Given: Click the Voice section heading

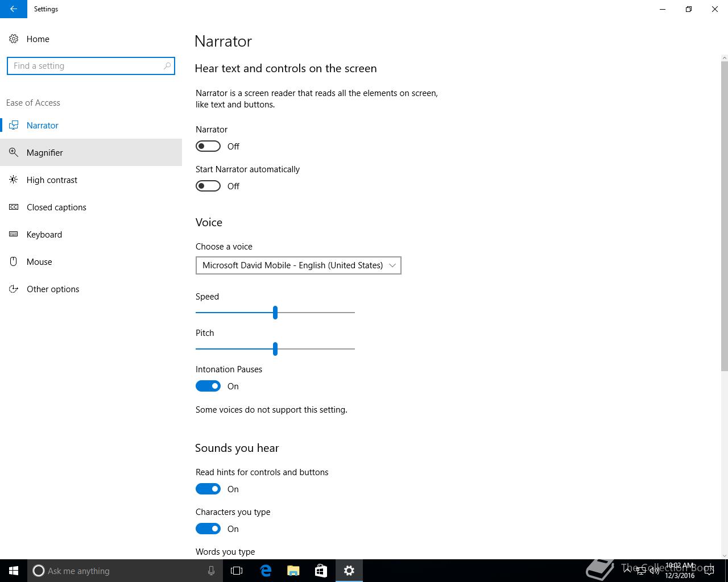Looking at the screenshot, I should [x=209, y=222].
